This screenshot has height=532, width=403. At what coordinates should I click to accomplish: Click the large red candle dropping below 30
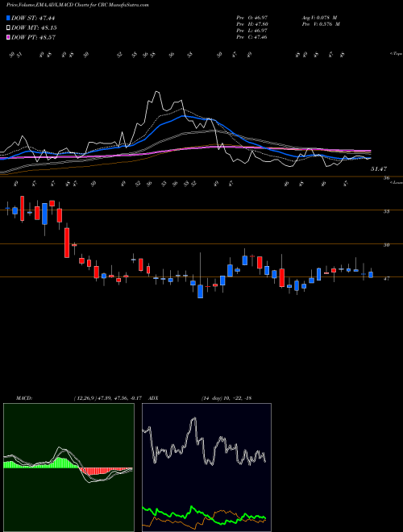tap(67, 243)
